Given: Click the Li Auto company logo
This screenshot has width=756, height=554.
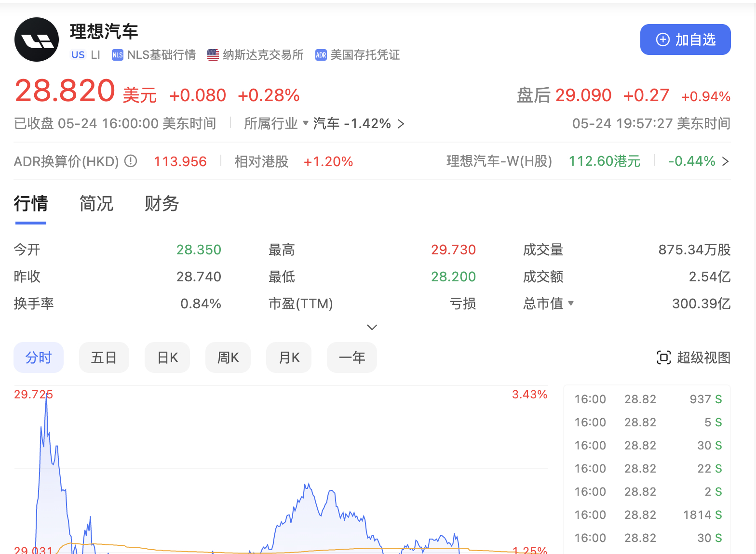Looking at the screenshot, I should point(37,40).
